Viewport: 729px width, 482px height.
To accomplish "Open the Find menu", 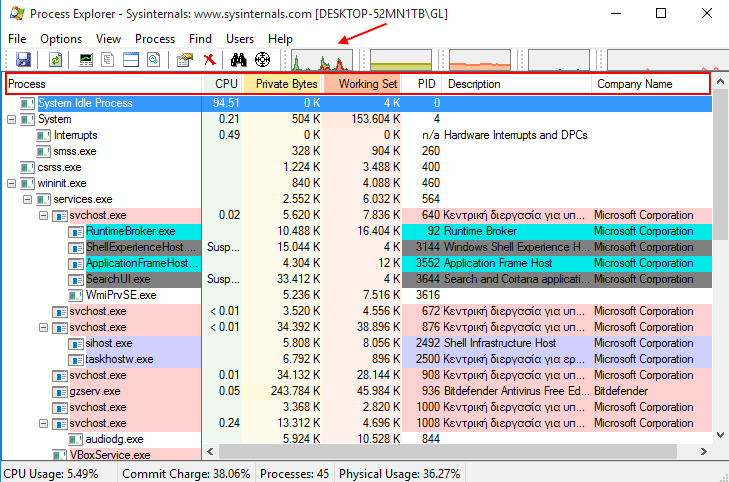I will click(200, 39).
